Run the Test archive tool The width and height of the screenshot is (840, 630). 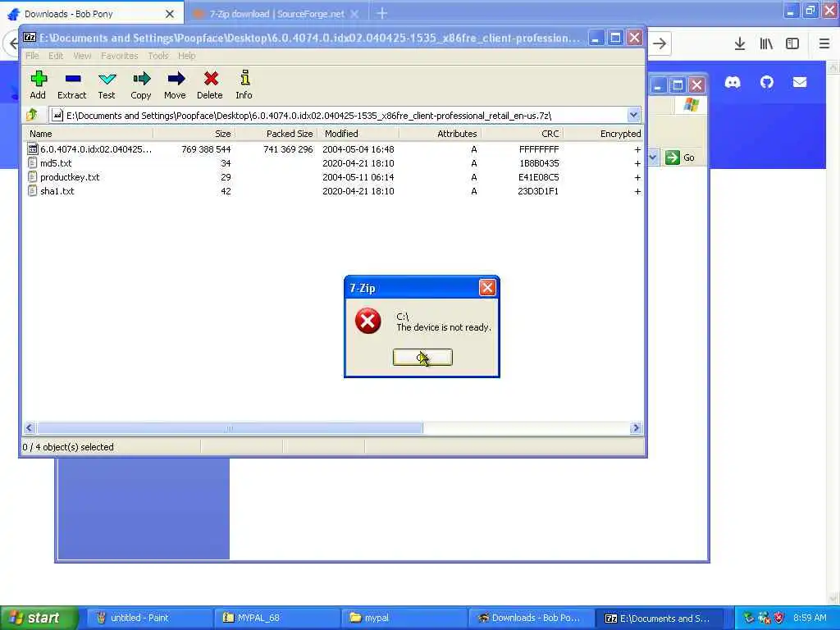point(107,84)
